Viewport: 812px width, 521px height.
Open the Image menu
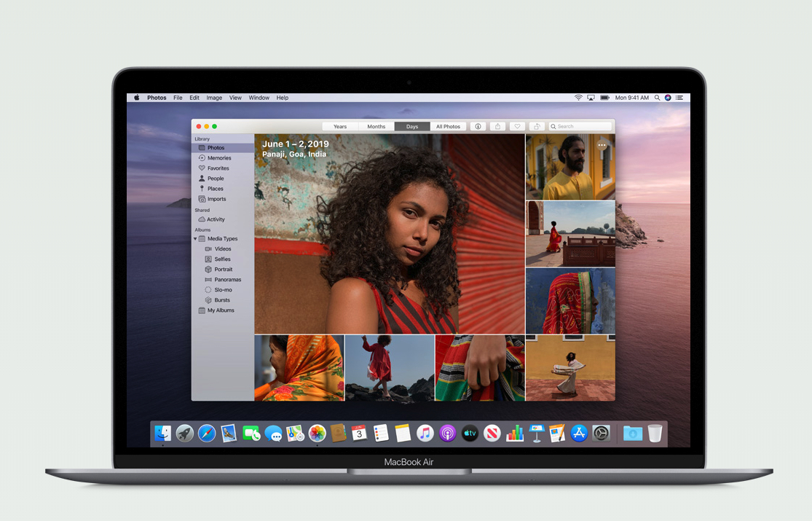[x=214, y=97]
